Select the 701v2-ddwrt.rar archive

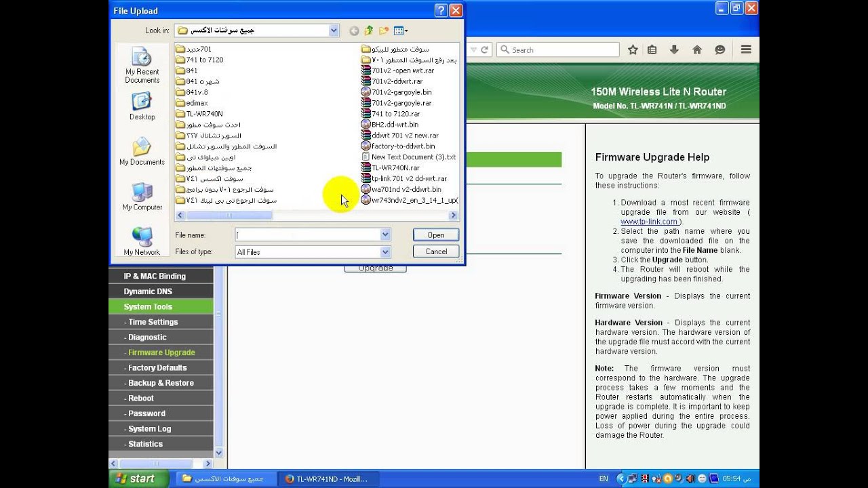pyautogui.click(x=393, y=81)
